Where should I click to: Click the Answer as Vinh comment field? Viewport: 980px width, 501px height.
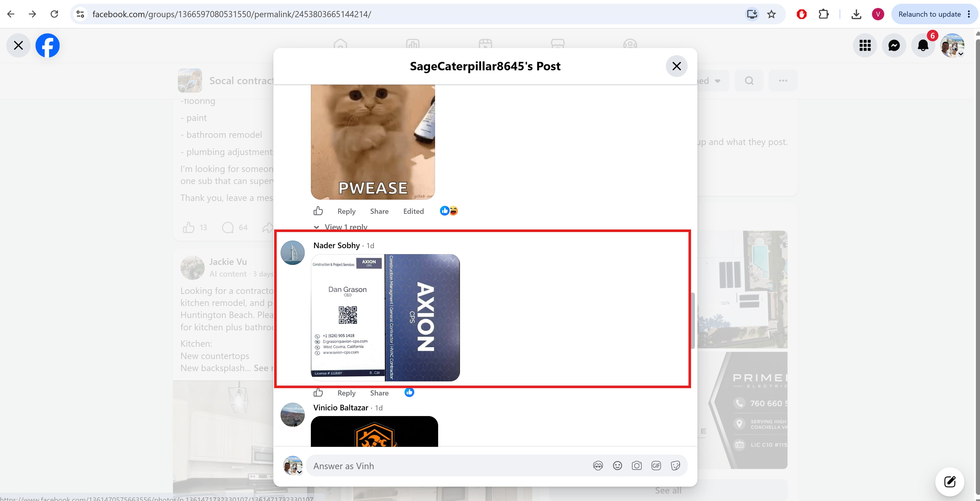449,466
